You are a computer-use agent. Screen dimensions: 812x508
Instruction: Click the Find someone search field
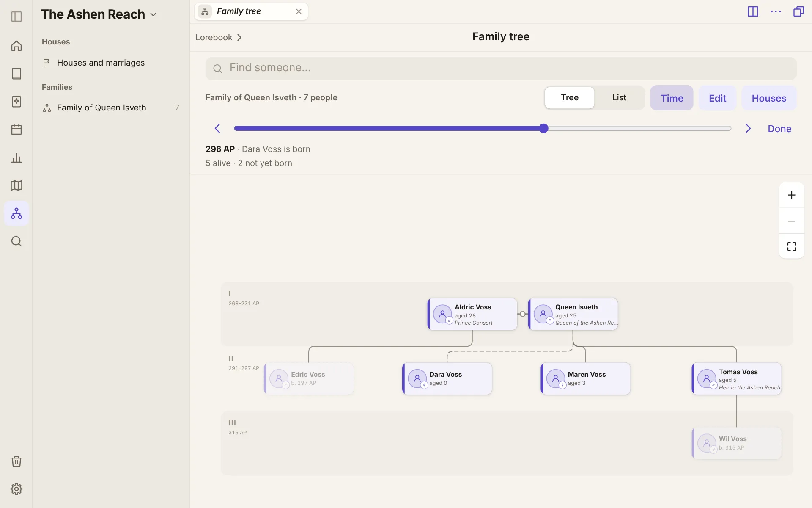point(501,68)
